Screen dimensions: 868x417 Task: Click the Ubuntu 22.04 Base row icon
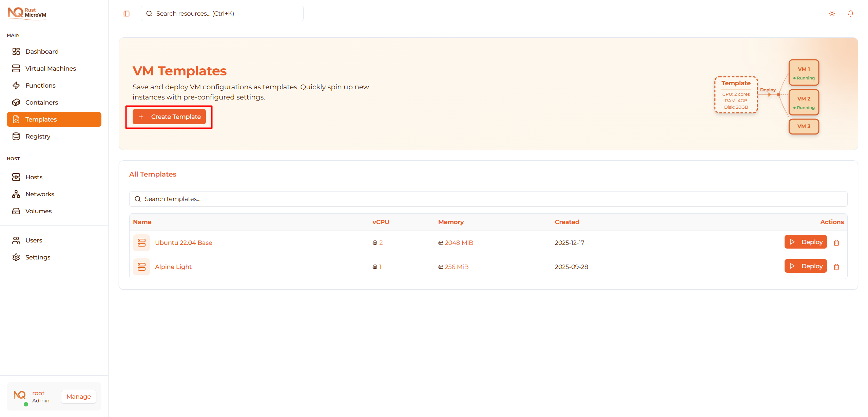[141, 243]
